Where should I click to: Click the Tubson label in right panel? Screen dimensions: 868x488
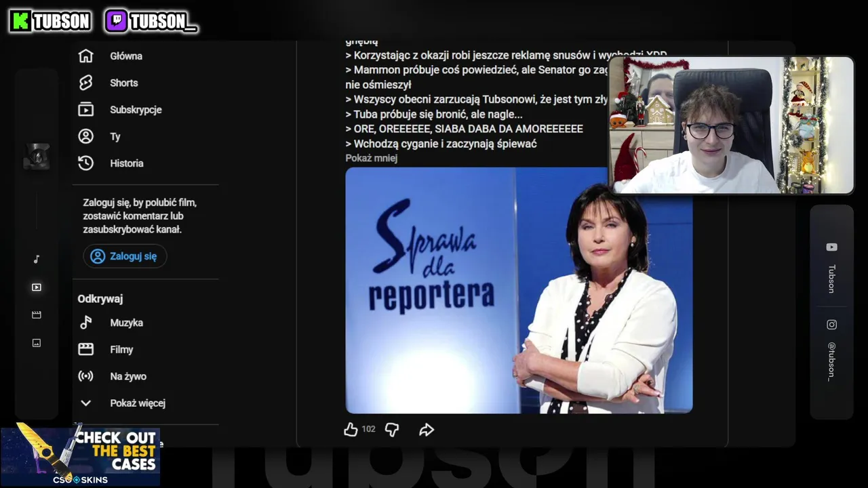(x=831, y=279)
